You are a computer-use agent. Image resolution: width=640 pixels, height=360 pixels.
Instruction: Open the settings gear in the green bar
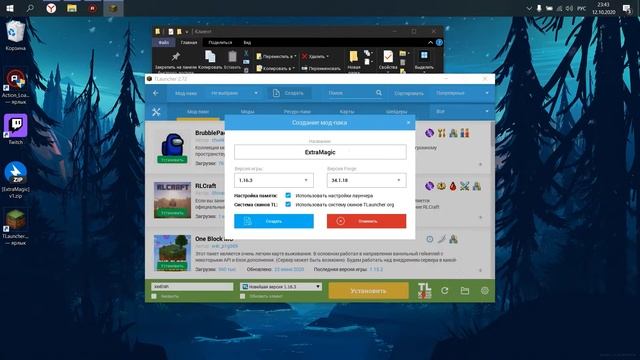tap(484, 291)
